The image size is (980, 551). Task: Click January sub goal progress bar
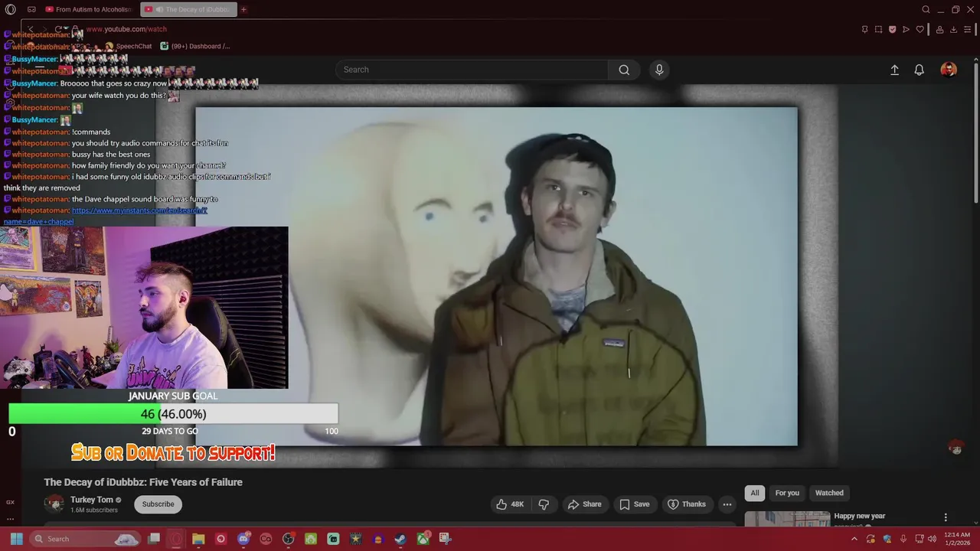click(173, 414)
